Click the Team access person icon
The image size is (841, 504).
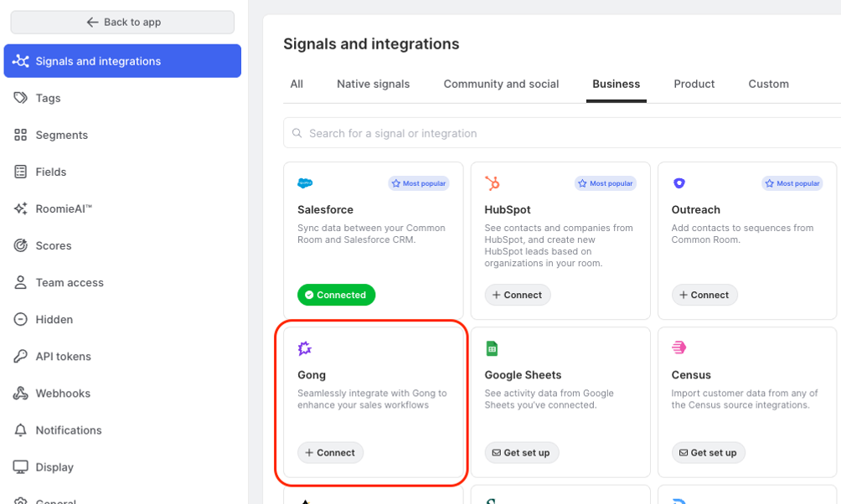coord(20,283)
